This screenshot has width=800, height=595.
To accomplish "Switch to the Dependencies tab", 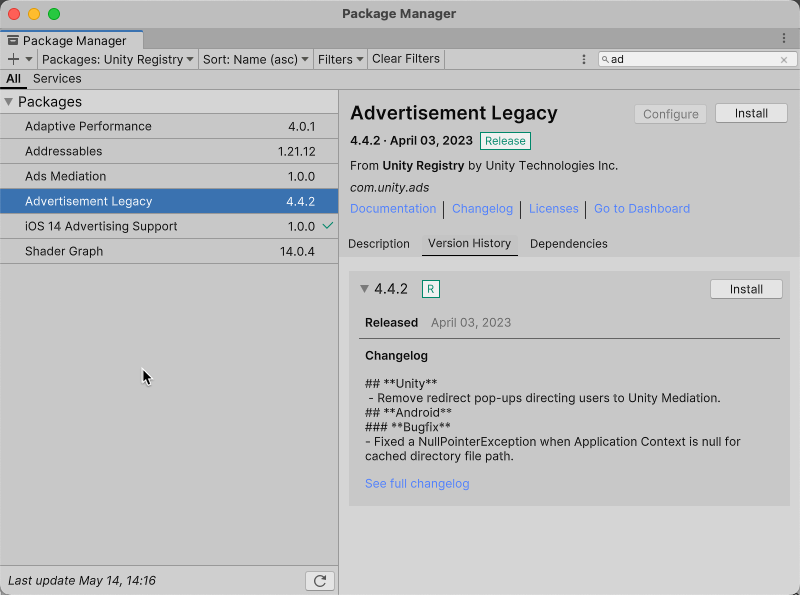I will tap(568, 244).
